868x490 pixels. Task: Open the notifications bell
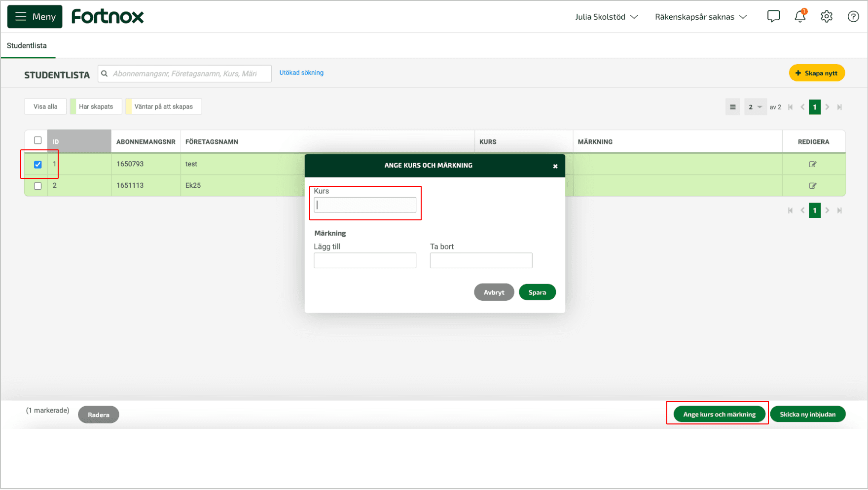click(x=800, y=16)
